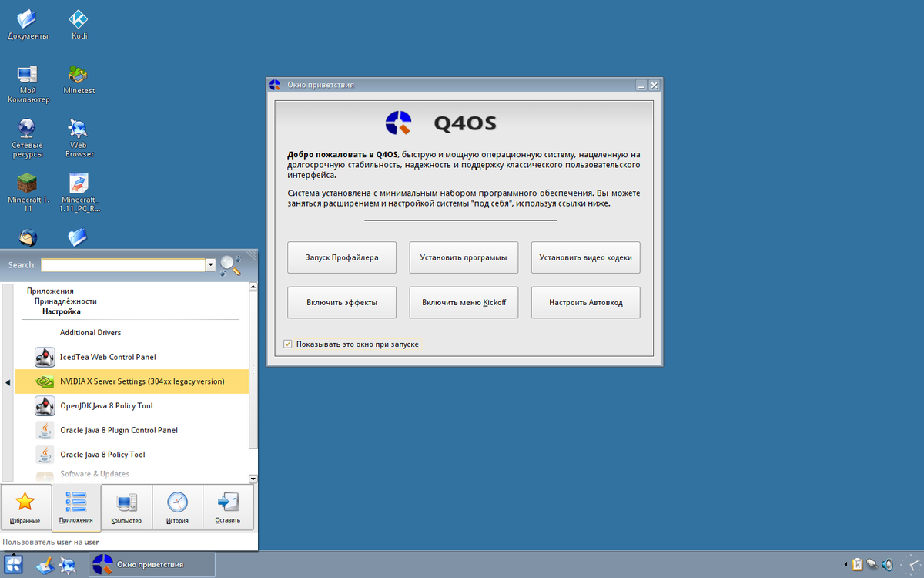Launch Konqueror browser icon in taskbar
Viewport: 924px width, 578px height.
(x=68, y=566)
